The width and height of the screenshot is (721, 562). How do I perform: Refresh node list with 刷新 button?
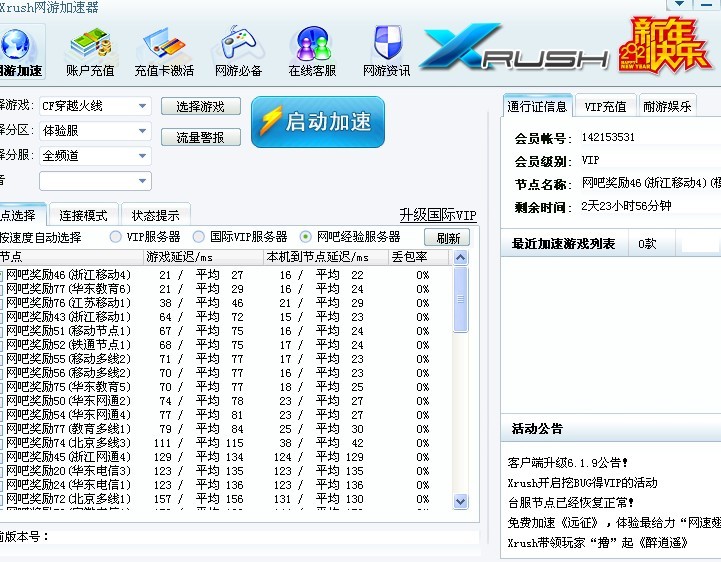pos(447,238)
